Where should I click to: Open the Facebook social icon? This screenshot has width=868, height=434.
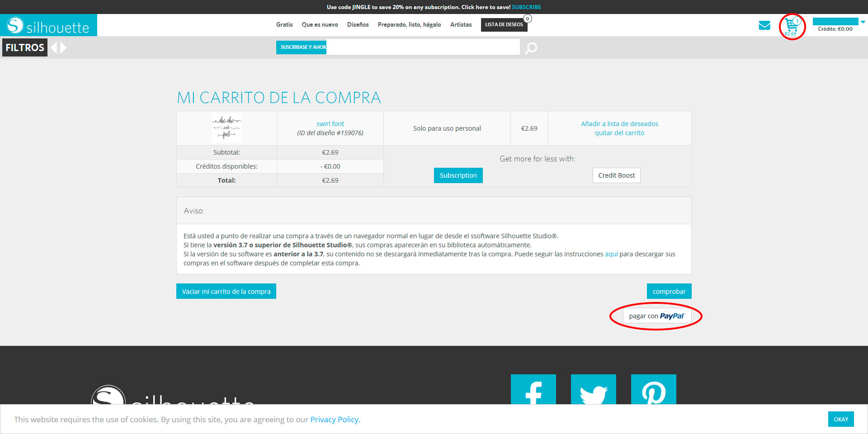533,389
